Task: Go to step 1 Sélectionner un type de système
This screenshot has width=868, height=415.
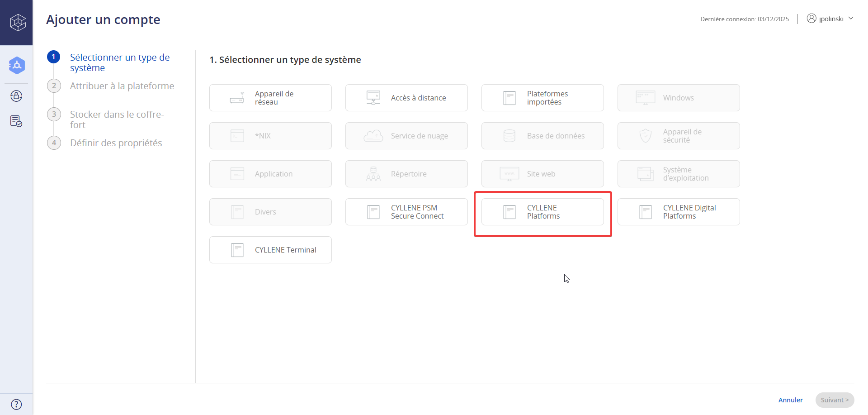Action: pyautogui.click(x=119, y=62)
